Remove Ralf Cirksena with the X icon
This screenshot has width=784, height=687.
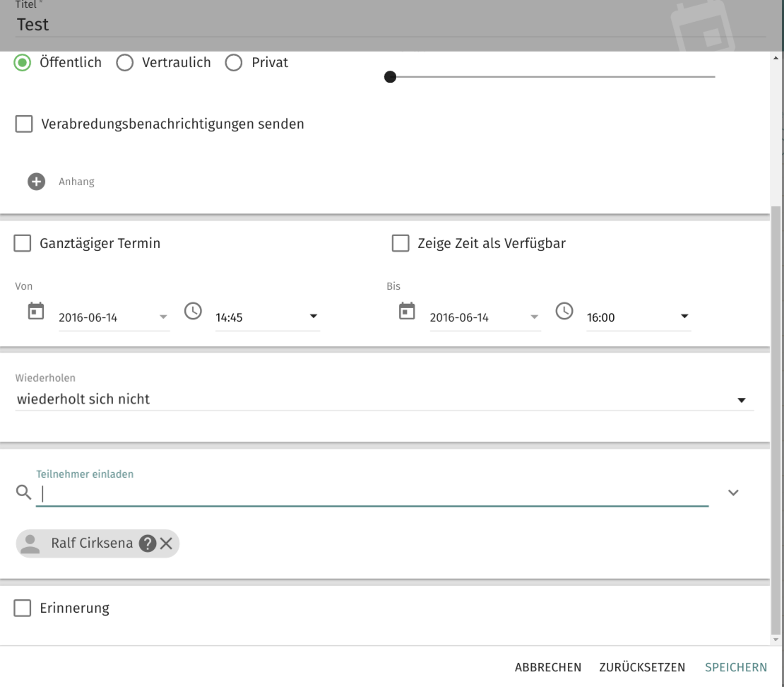pyautogui.click(x=166, y=544)
